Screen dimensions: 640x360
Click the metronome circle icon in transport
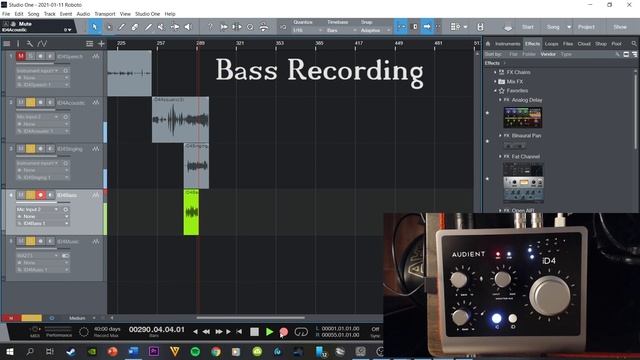tap(84, 332)
